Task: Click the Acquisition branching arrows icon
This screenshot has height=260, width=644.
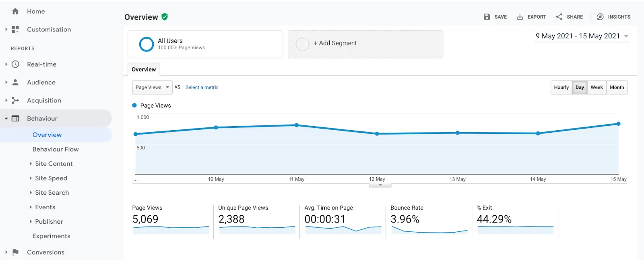Action: (x=15, y=100)
